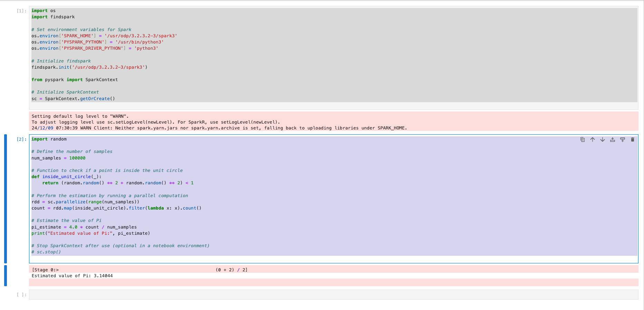Viewport: 644px width, 310px height.
Task: Click the pi_estimate calculation line
Action: pyautogui.click(x=84, y=227)
